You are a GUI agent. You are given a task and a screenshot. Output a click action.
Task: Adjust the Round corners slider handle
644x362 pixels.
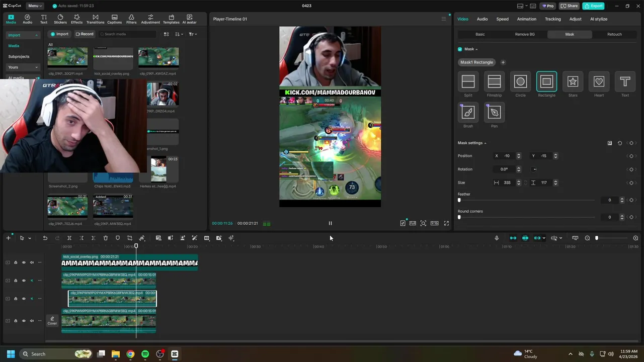tap(459, 217)
